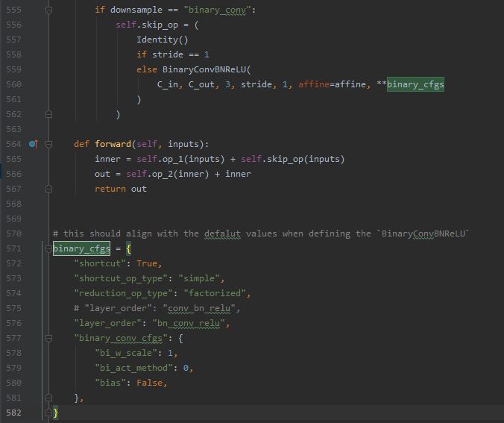
Task: Click the False value on line 580
Action: (x=149, y=383)
